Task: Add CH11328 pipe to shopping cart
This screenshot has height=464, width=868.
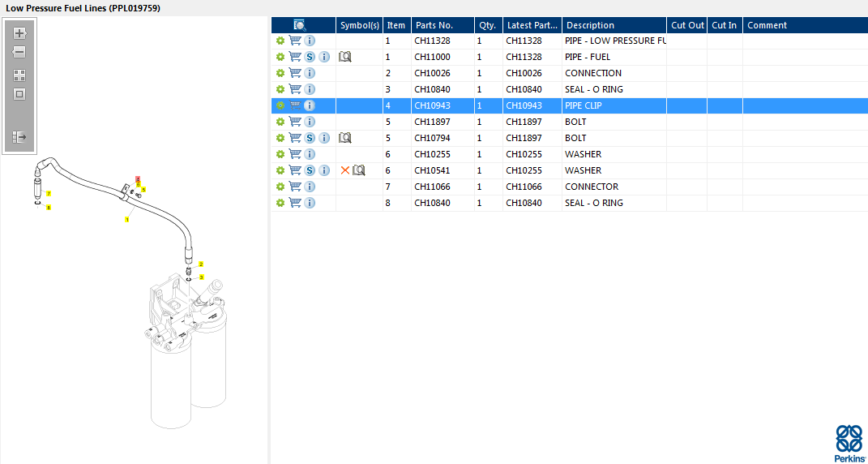Action: [x=295, y=41]
